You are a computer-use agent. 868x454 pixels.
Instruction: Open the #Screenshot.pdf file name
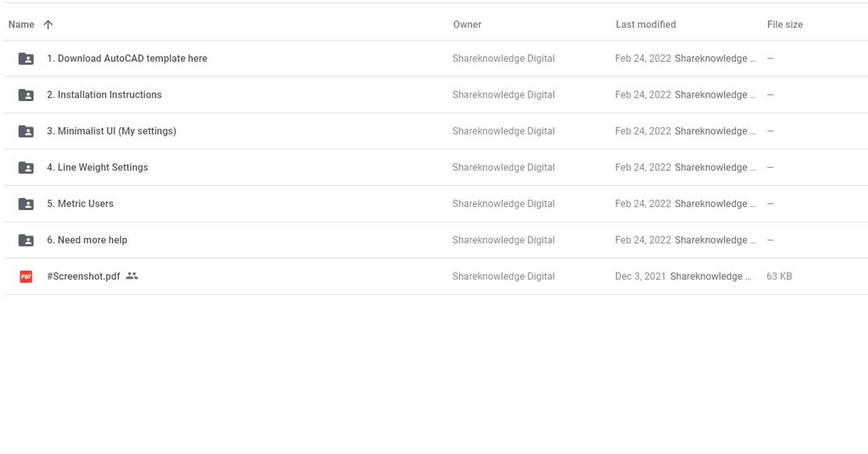click(x=83, y=276)
